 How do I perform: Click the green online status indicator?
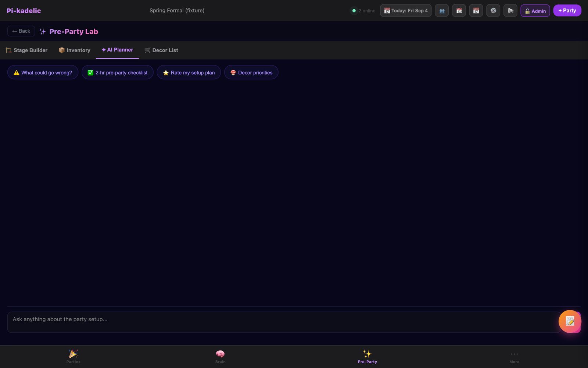tap(354, 11)
